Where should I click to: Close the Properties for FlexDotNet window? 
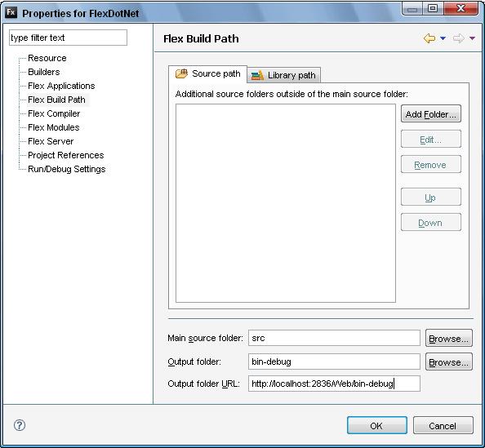(x=461, y=9)
